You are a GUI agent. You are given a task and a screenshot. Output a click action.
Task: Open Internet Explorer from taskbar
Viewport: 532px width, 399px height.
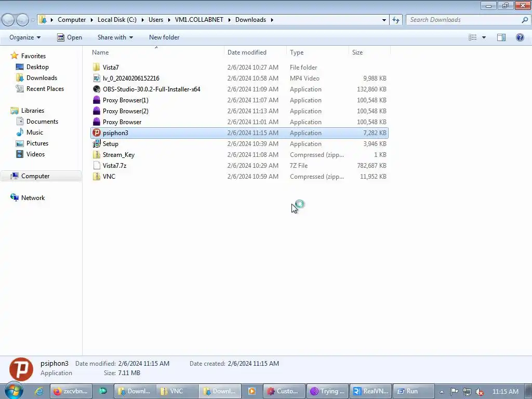point(38,391)
